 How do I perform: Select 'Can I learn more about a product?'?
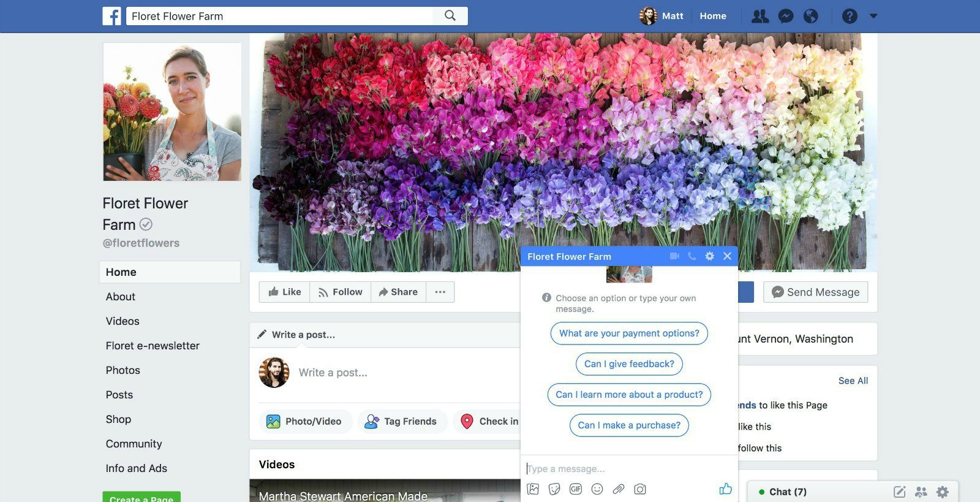coord(629,395)
